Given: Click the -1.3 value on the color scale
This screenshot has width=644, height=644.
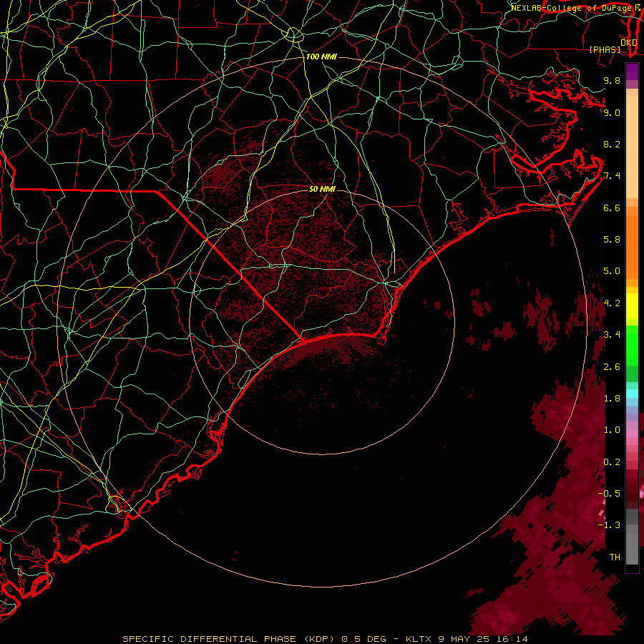Looking at the screenshot, I should tap(609, 525).
